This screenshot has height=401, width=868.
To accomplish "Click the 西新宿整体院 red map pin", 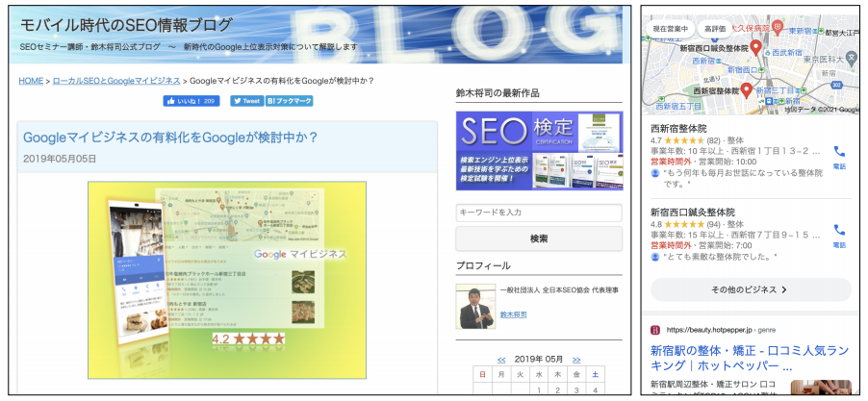I will click(x=746, y=90).
